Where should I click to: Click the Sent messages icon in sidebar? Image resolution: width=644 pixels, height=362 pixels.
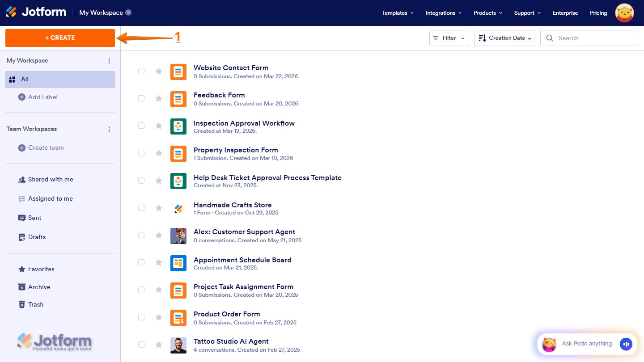pos(21,218)
